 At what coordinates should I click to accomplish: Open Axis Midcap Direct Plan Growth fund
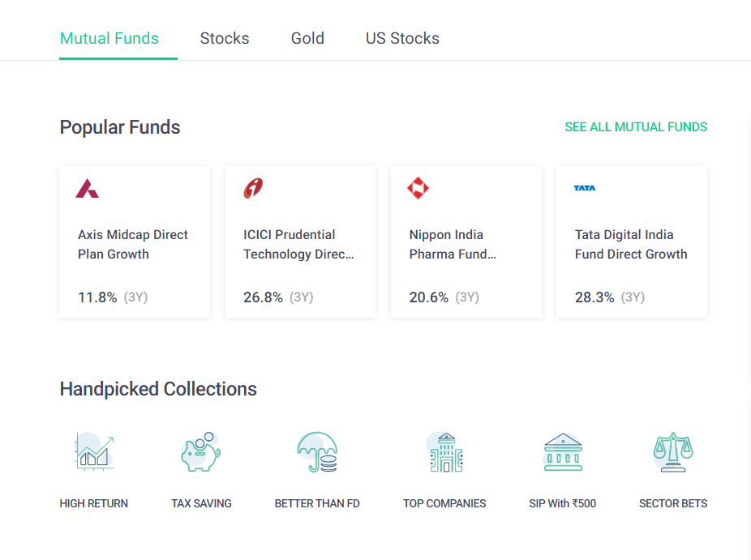pos(133,244)
